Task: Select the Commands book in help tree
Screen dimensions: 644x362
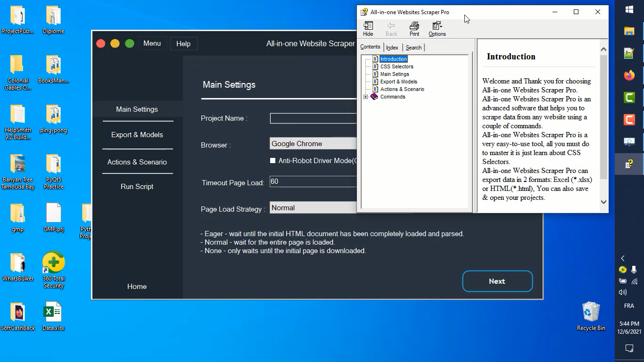Action: [x=393, y=97]
